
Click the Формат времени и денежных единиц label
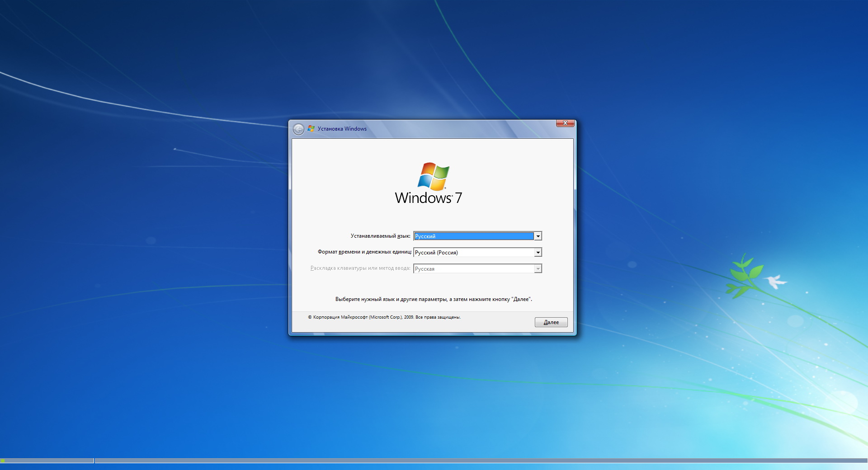[x=364, y=252]
